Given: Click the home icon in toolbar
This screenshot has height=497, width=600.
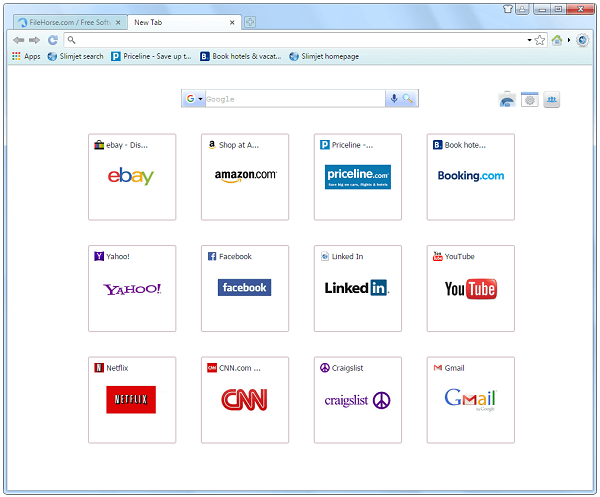Looking at the screenshot, I should tap(557, 40).
